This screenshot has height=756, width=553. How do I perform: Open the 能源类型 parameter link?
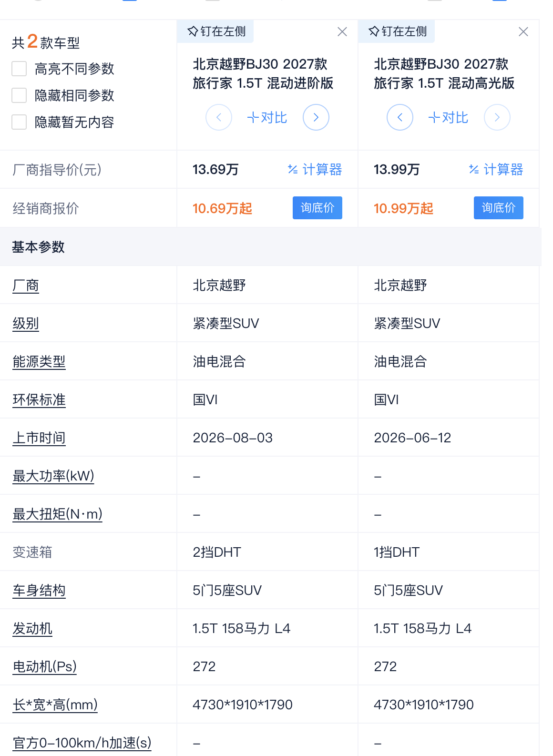click(x=39, y=361)
